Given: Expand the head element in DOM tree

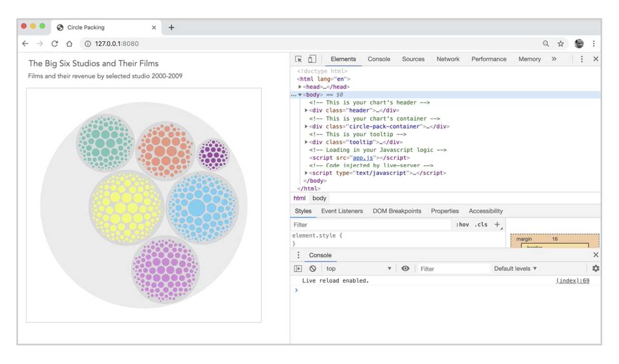Looking at the screenshot, I should click(300, 87).
